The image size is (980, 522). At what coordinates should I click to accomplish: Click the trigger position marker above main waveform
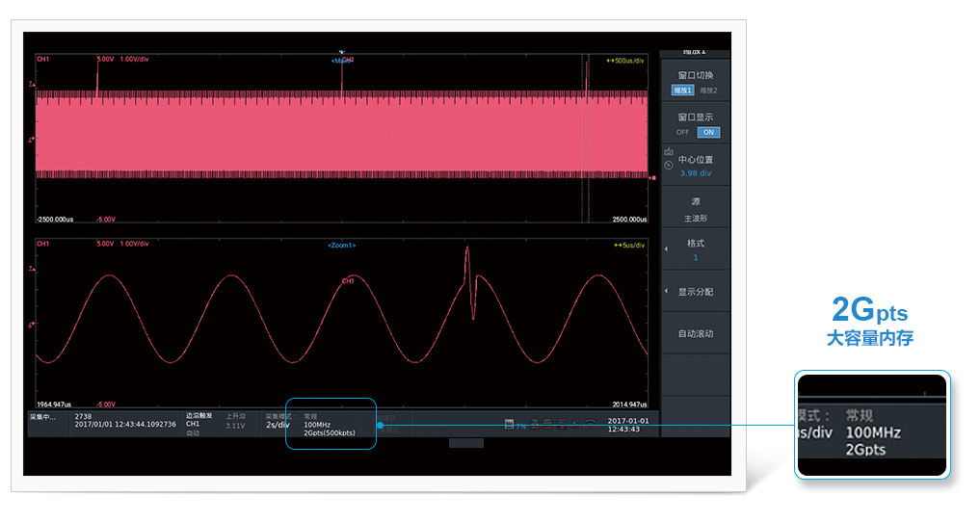pyautogui.click(x=342, y=50)
